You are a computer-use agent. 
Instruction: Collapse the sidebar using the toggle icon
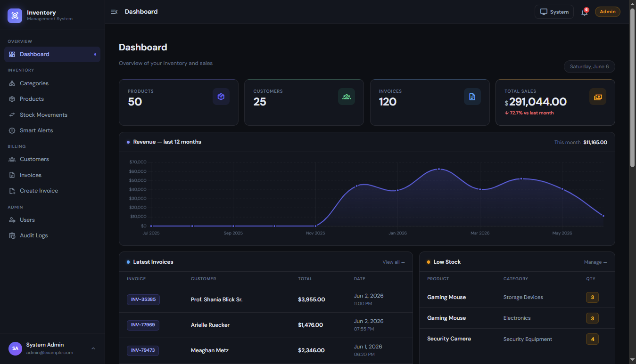[x=114, y=12]
